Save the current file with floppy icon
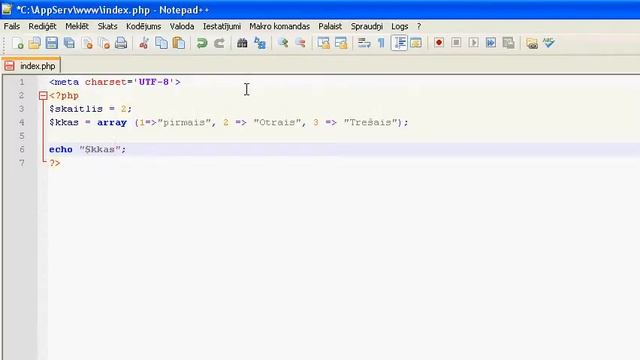The height and width of the screenshot is (360, 640). point(52,43)
